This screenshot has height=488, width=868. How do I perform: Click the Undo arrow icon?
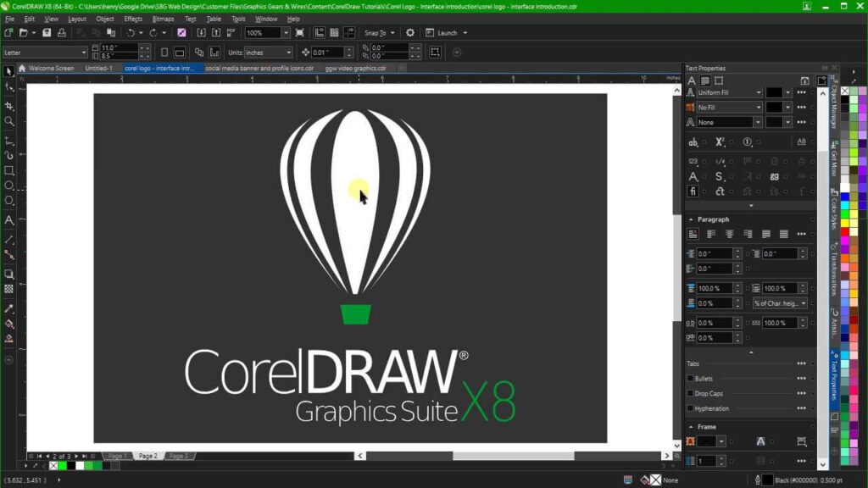[131, 33]
